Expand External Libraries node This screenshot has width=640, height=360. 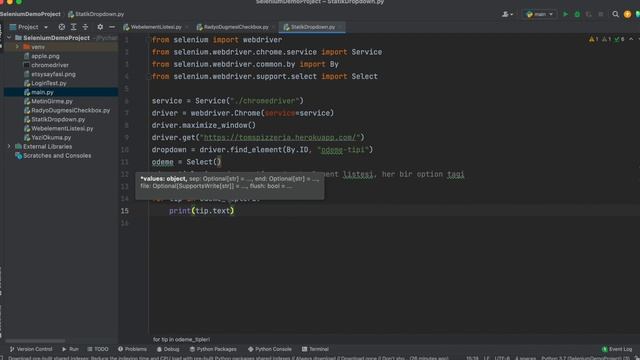tap(9, 146)
